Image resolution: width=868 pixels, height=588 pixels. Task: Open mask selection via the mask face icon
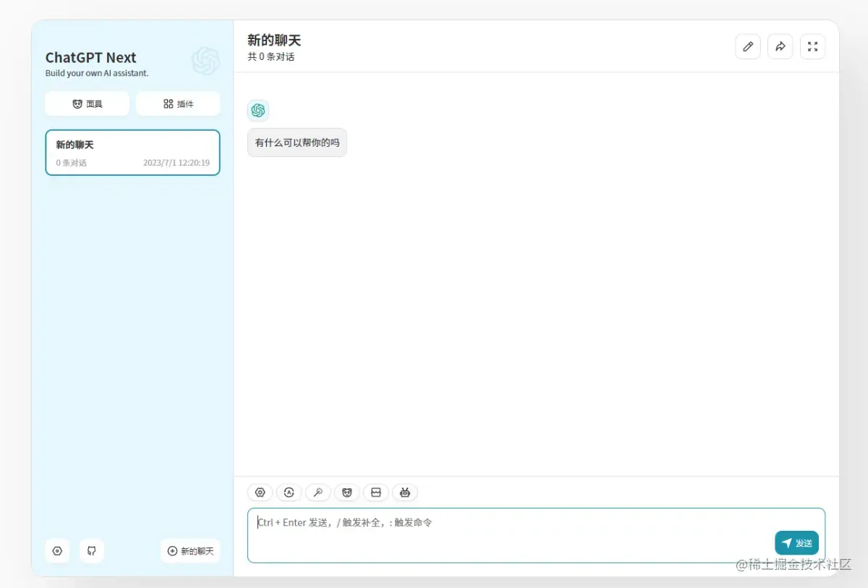[347, 493]
